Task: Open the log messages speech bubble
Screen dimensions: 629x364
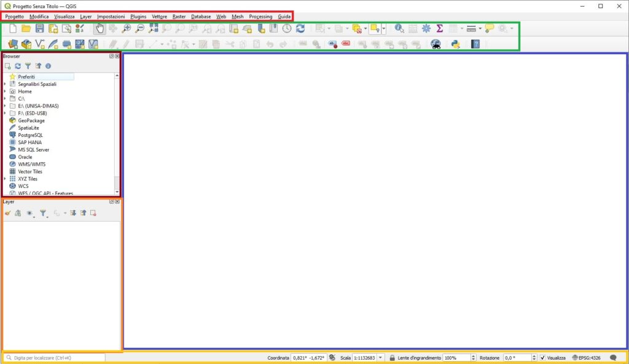Action: (613, 358)
